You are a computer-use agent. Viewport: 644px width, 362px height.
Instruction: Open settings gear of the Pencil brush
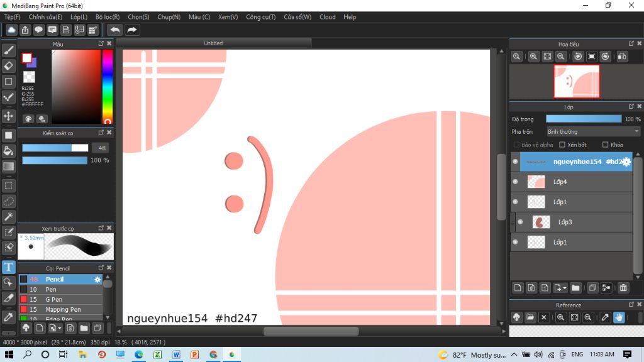[x=97, y=279]
